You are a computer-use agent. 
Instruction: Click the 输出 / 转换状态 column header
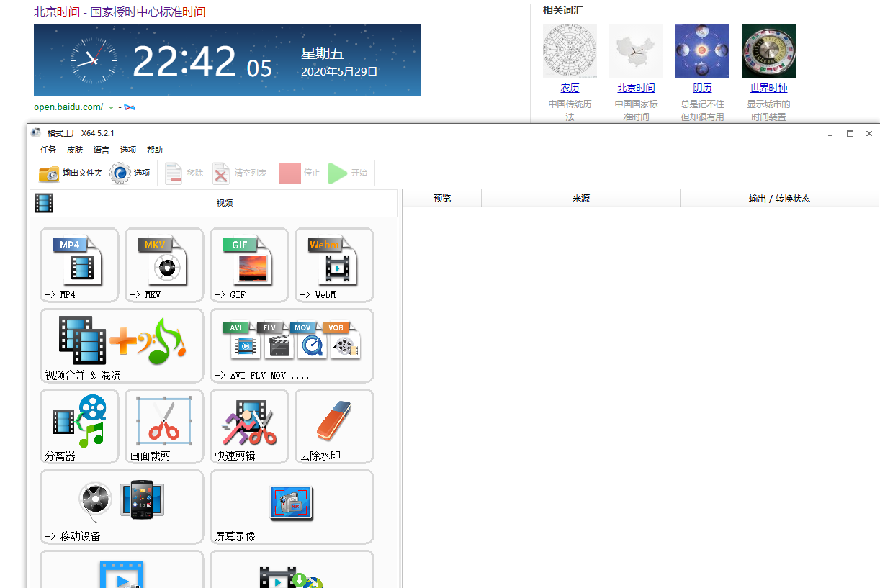tap(779, 199)
